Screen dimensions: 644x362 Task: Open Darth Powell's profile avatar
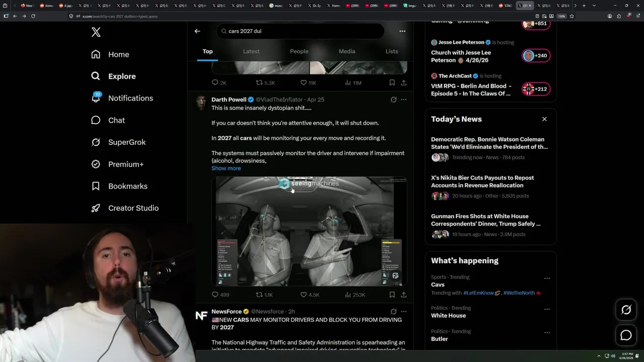click(x=201, y=103)
